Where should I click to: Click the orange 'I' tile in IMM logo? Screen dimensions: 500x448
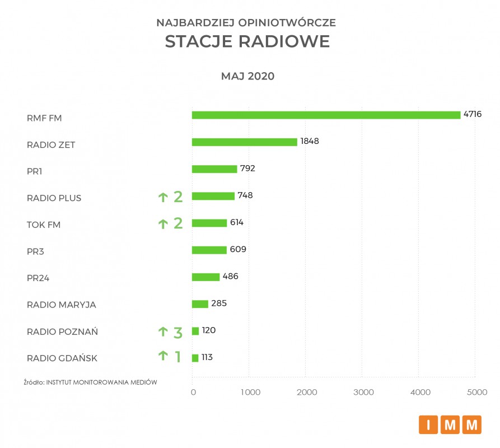(x=428, y=425)
